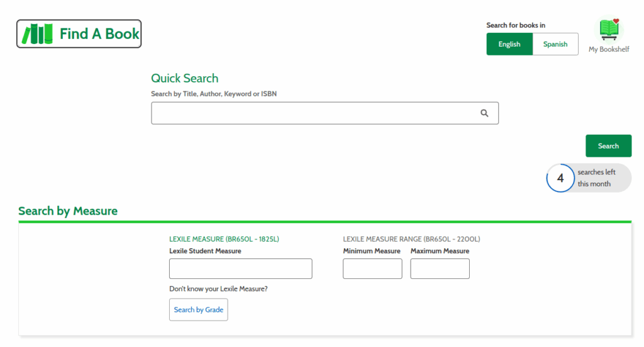Click the circular searches-left counter showing 4
This screenshot has height=347, width=644.
pyautogui.click(x=560, y=178)
